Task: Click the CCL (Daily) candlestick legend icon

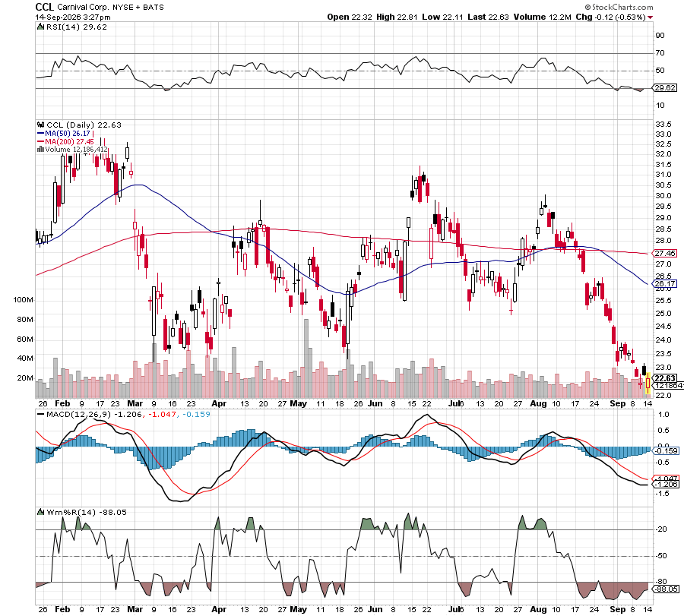Action: click(40, 125)
